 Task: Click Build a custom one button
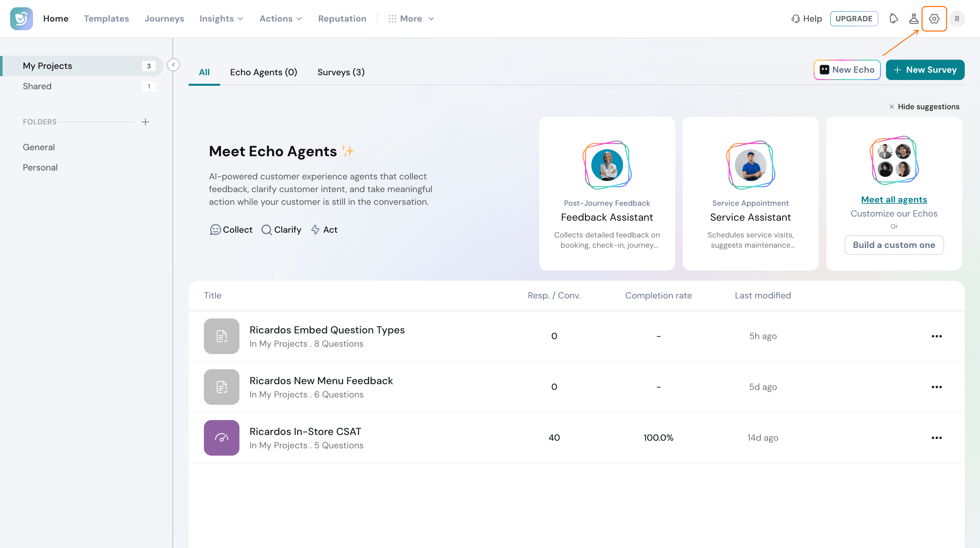[x=894, y=245]
